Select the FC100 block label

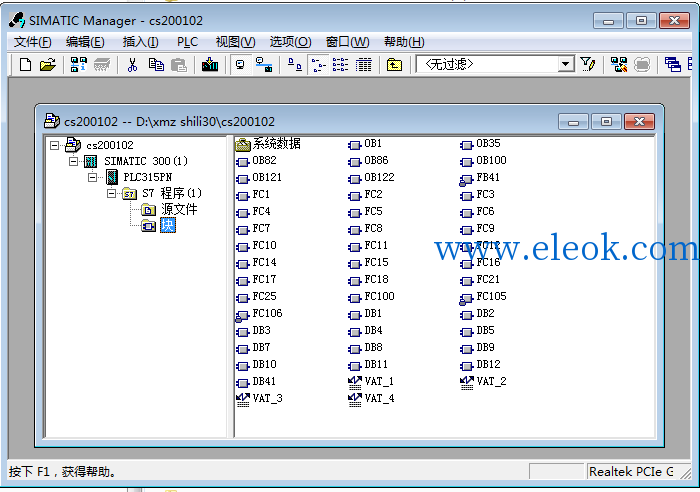click(x=379, y=296)
